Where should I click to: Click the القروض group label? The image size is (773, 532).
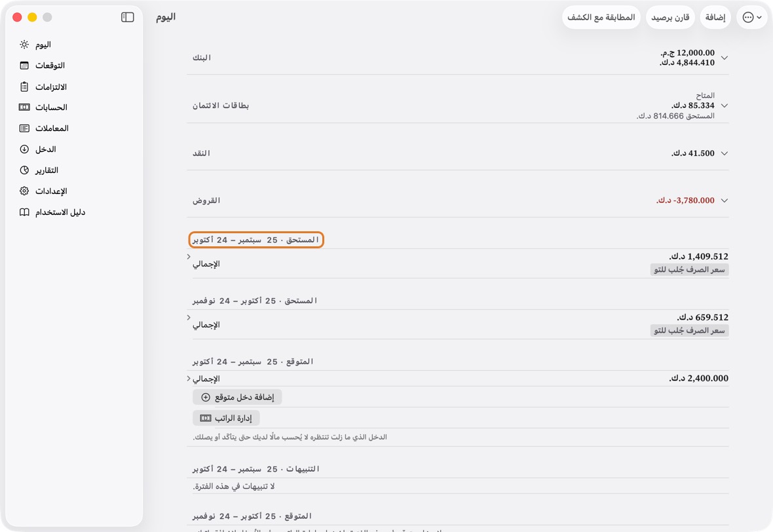click(206, 200)
